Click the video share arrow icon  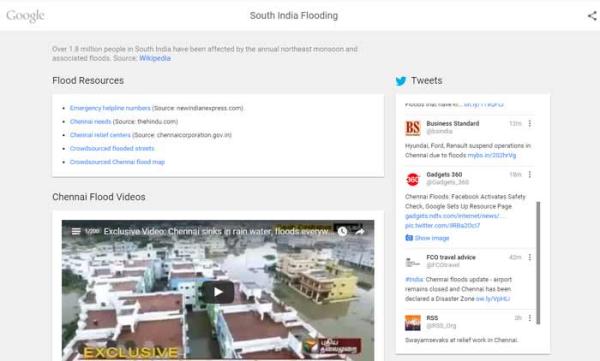click(360, 231)
